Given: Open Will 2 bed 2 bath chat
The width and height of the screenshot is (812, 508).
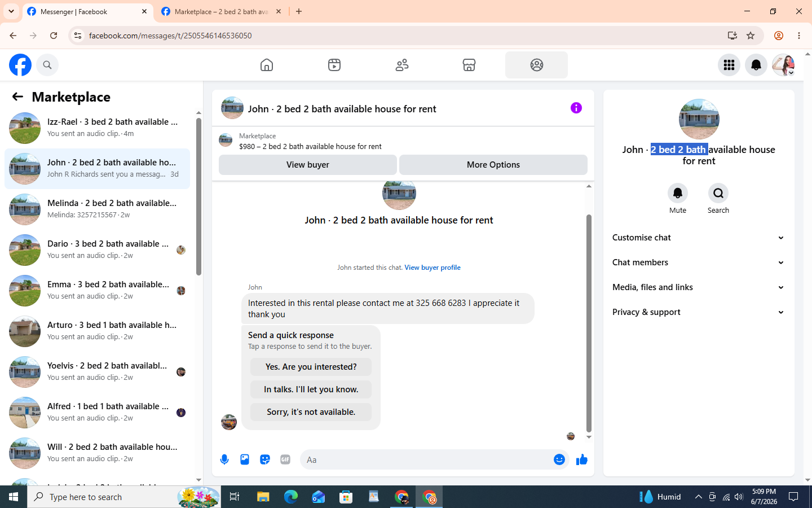Looking at the screenshot, I should [98, 453].
